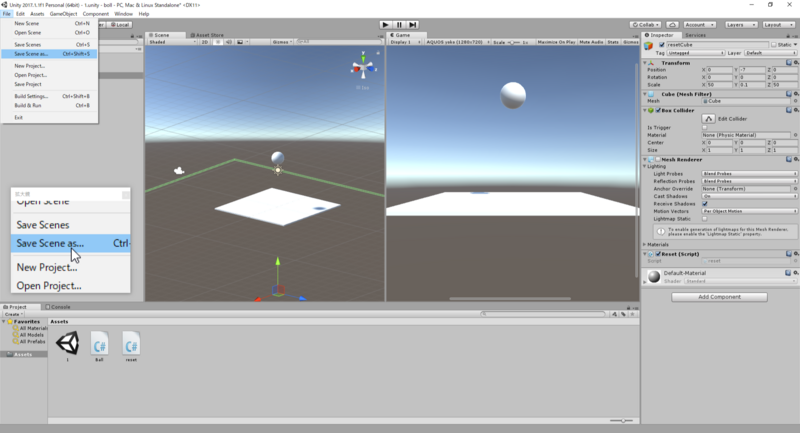Click the Mute Audio button
Screen dimensions: 800x433
[x=591, y=42]
